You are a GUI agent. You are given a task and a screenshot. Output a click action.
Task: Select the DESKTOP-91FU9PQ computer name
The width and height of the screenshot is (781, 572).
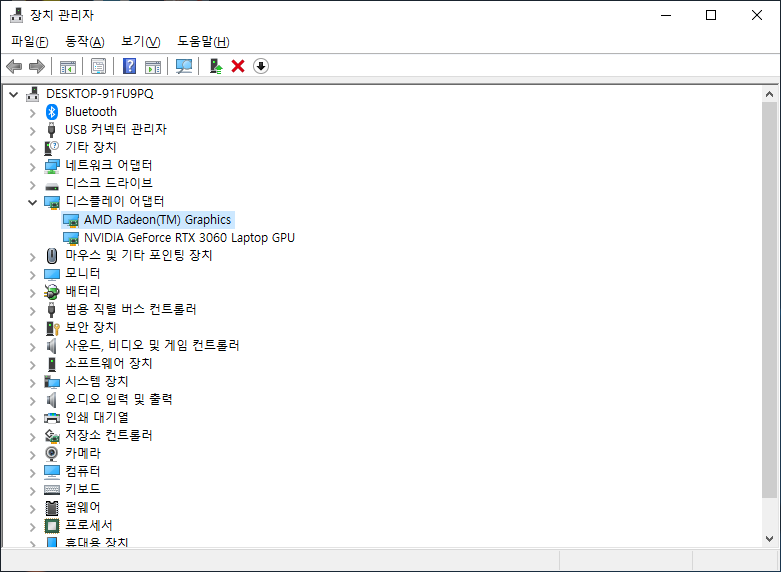100,94
